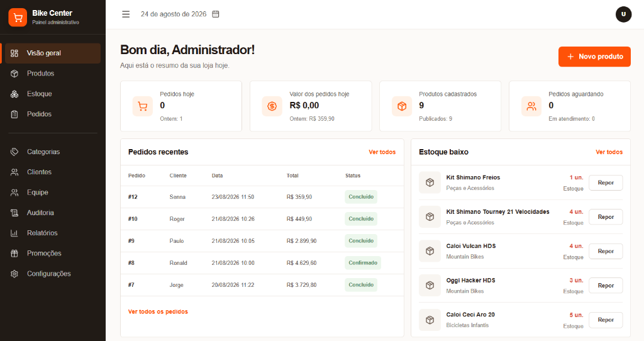The height and width of the screenshot is (341, 644).
Task: Click the Concluído badge of order #12
Action: 361,197
